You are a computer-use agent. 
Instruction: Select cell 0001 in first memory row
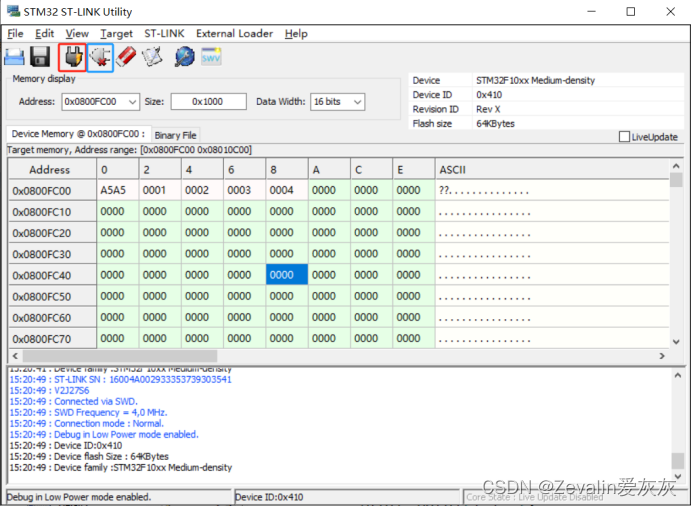click(x=160, y=190)
